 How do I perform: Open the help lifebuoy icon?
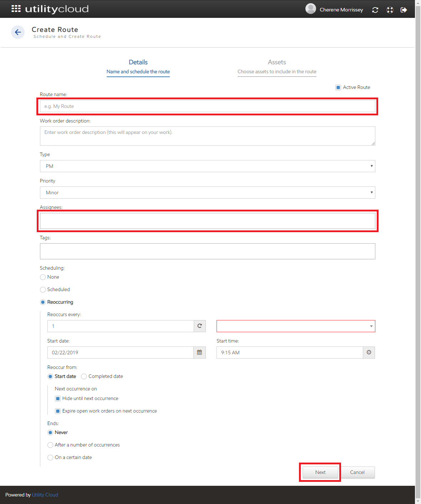(390, 10)
